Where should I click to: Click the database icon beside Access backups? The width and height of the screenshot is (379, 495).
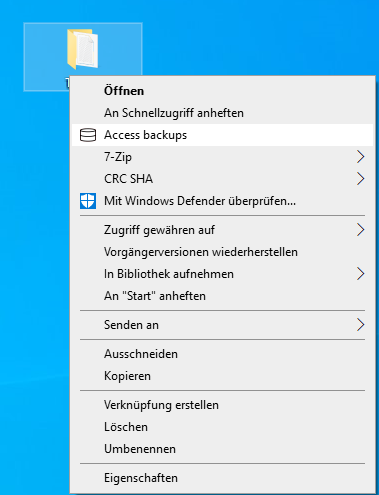point(88,135)
